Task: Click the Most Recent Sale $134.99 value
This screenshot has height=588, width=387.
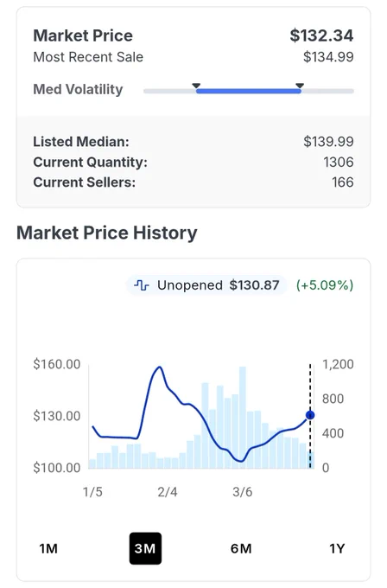Action: point(328,57)
